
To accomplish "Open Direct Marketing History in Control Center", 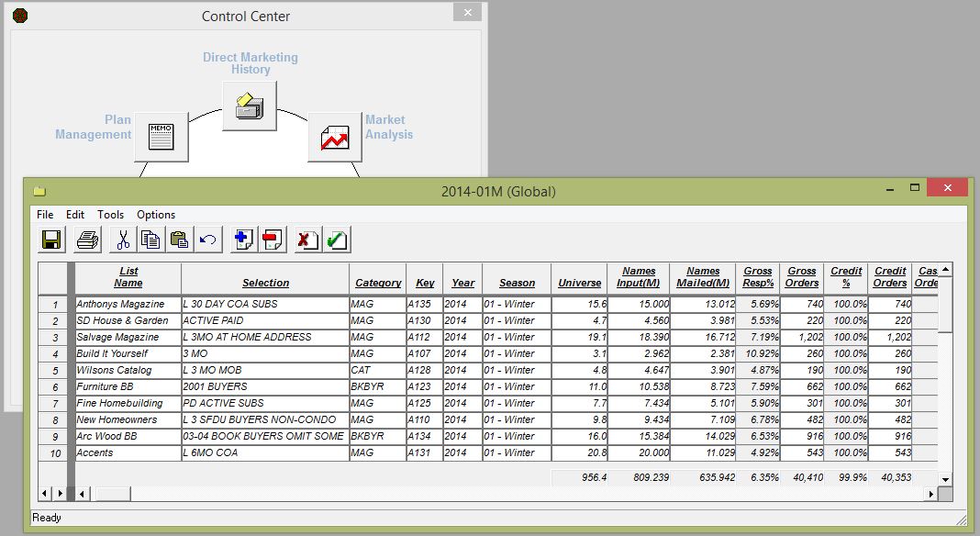I will click(250, 106).
